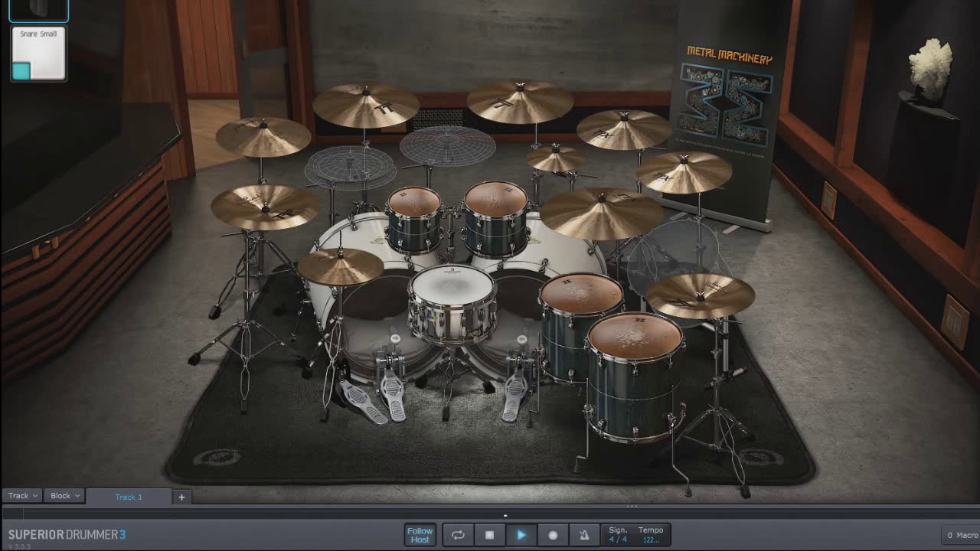Screen dimensions: 980x551
Task: Click the wireframe empty cymbal slot above left tom
Action: click(351, 168)
